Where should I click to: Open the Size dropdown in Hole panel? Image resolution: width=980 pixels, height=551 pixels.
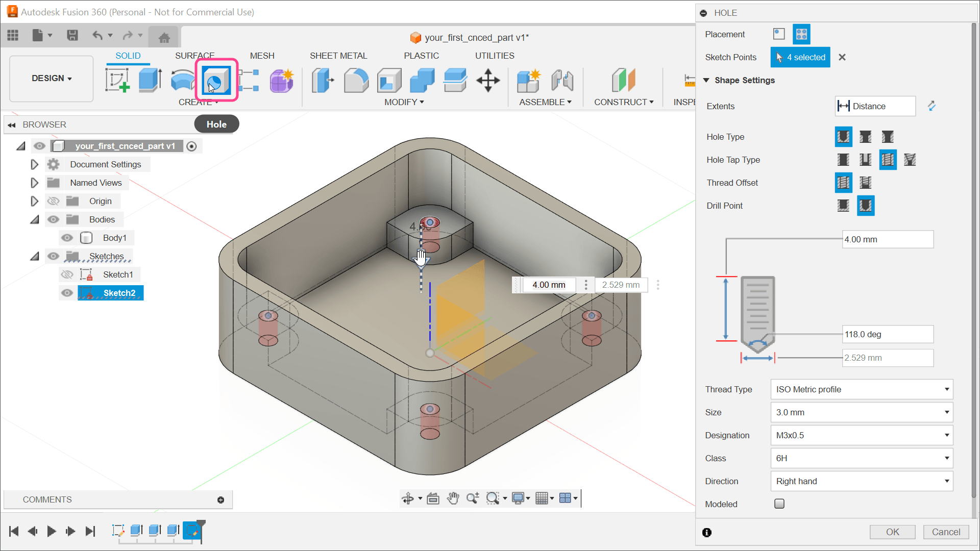pyautogui.click(x=862, y=412)
